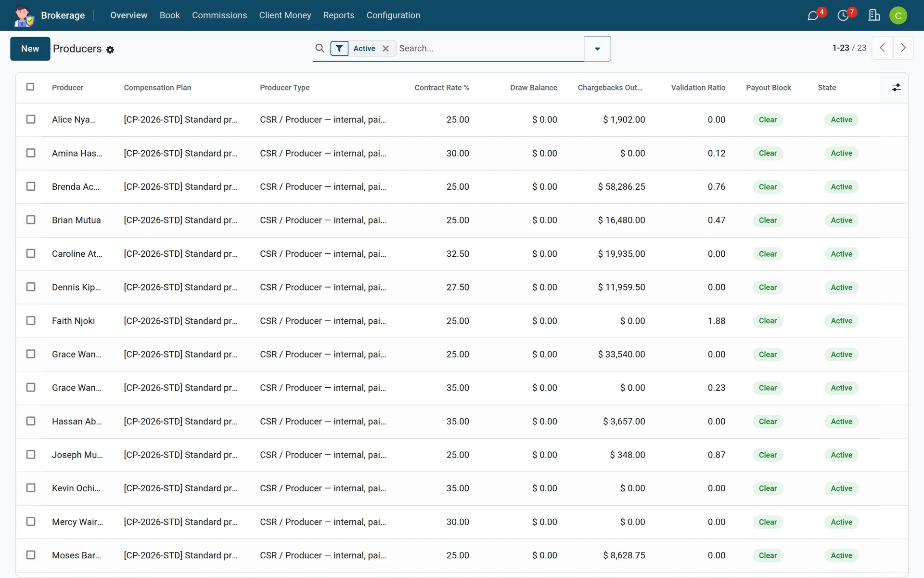The image size is (924, 578).
Task: Click the gear icon next to Producers
Action: (x=110, y=50)
